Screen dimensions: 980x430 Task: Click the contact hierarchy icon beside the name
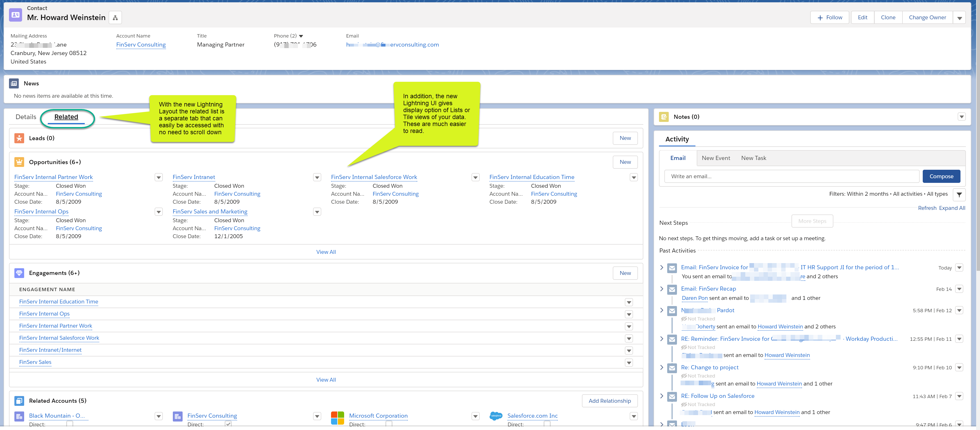click(115, 17)
